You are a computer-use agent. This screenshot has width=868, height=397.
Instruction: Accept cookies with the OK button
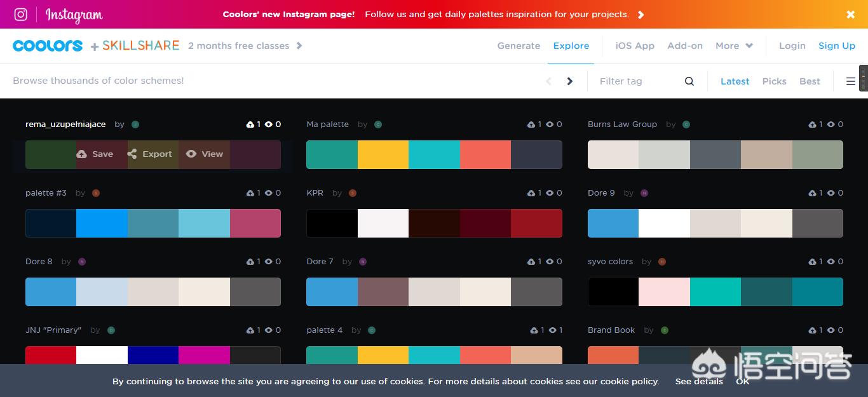pos(742,382)
